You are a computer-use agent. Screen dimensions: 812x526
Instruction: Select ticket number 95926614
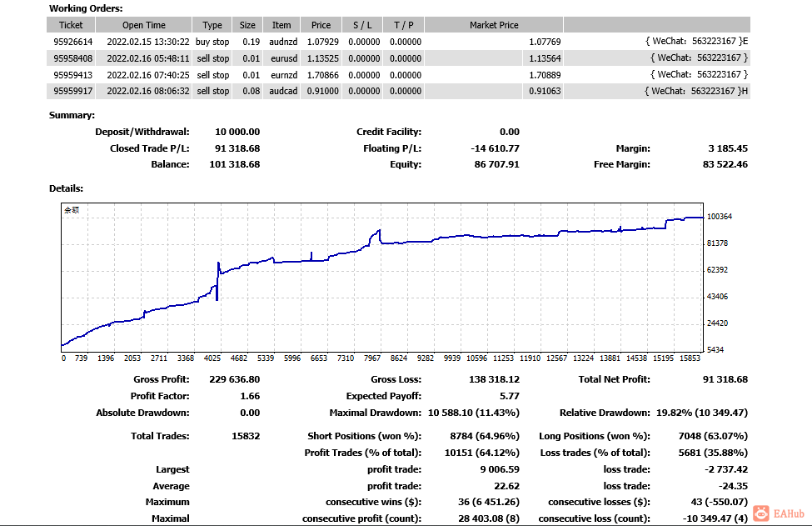point(73,42)
